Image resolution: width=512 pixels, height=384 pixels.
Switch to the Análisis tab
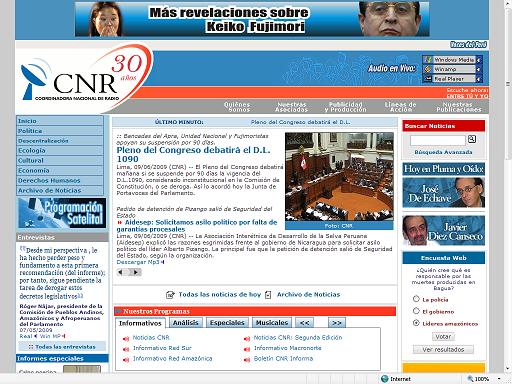[186, 323]
